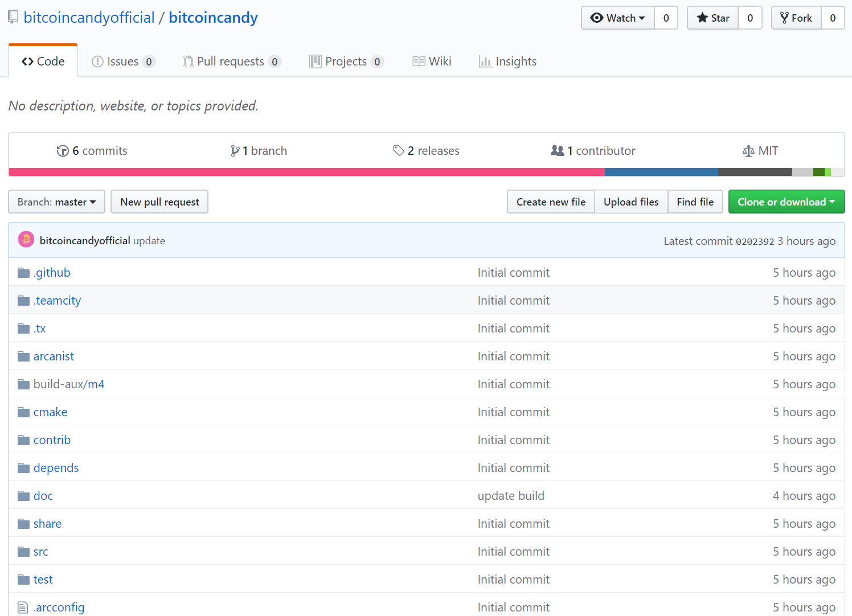Screen dimensions: 852x616
Task: Open the contrib folder
Action: (52, 440)
